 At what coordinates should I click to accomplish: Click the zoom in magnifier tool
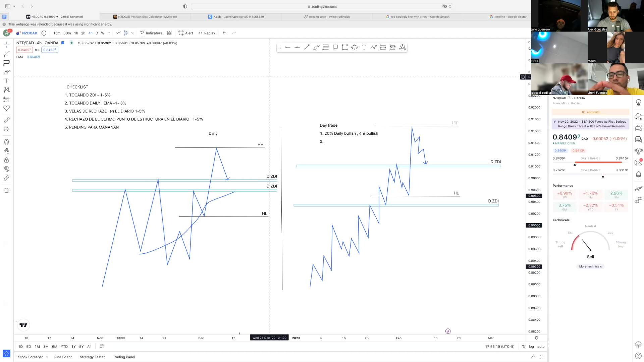[x=6, y=129]
